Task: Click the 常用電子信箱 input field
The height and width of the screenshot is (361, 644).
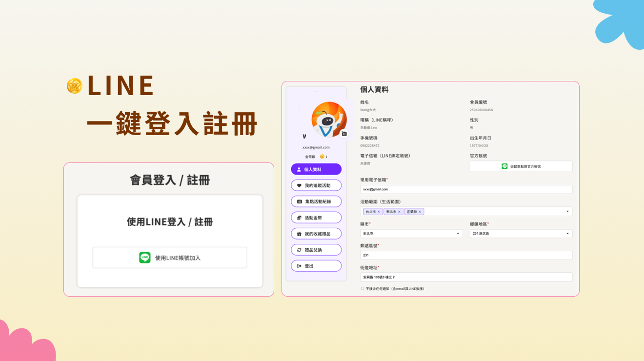Action: [x=466, y=189]
